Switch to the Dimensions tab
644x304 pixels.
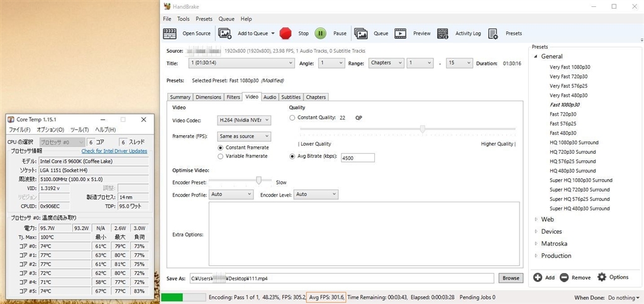209,97
